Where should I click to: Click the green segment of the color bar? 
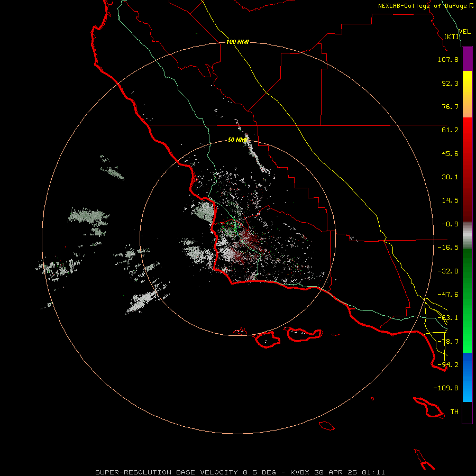pos(467,300)
